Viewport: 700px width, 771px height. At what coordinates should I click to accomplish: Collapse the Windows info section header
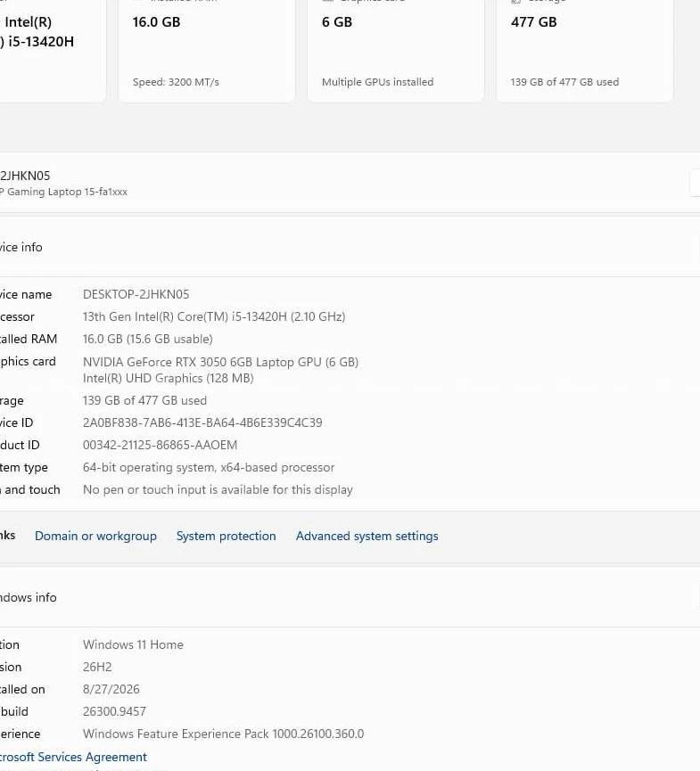(x=350, y=597)
